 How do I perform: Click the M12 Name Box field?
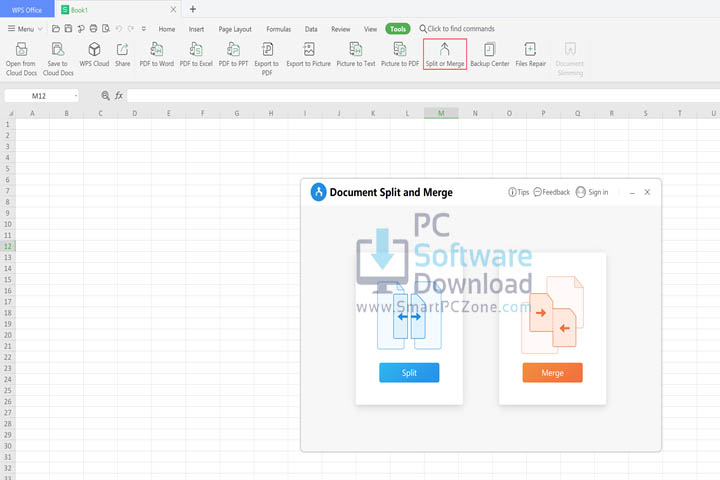tap(39, 96)
